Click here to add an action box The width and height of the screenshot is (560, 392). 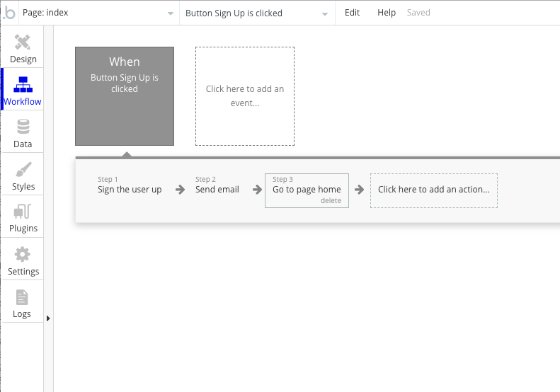(434, 190)
